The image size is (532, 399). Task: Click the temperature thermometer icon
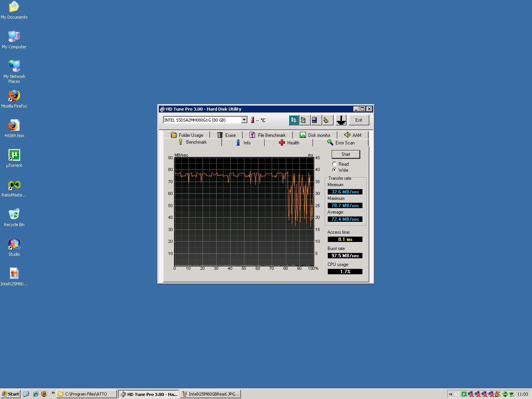pos(252,120)
